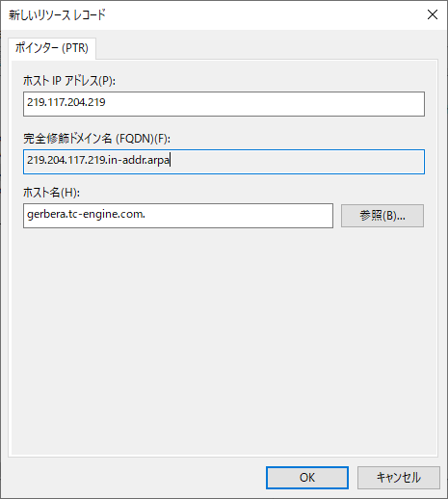Click the 新しいリソース レコード title bar text
Image resolution: width=448 pixels, height=499 pixels.
click(x=57, y=14)
